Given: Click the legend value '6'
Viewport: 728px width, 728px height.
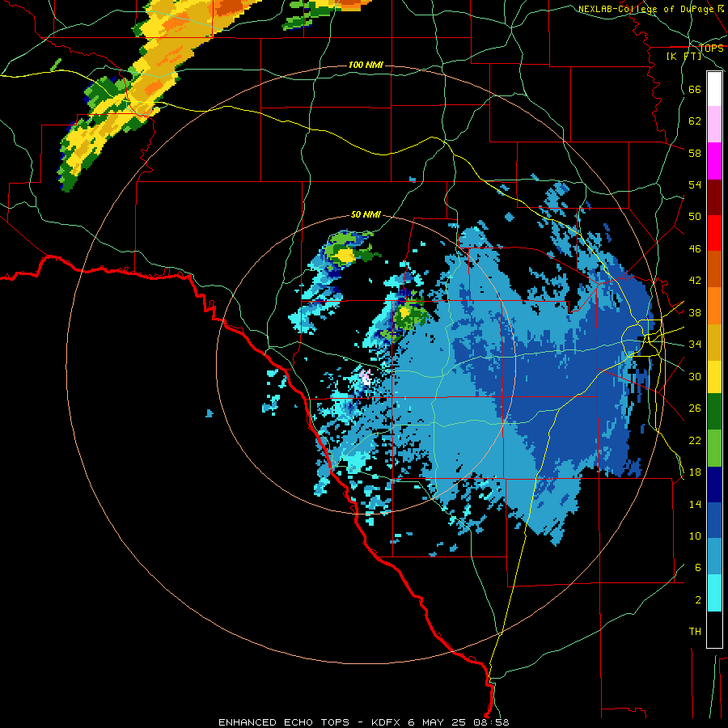Looking at the screenshot, I should (697, 568).
